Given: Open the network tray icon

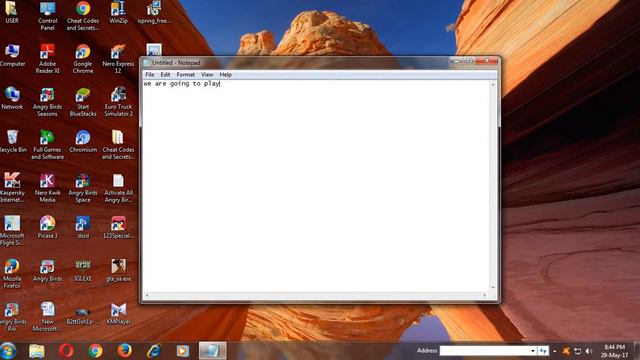Looking at the screenshot, I should pos(578,351).
